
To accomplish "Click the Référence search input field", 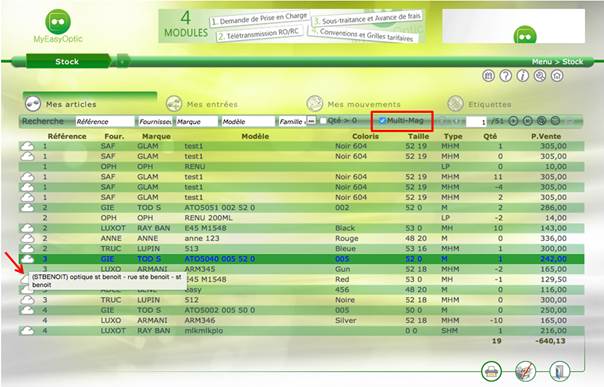I will pyautogui.click(x=105, y=122).
